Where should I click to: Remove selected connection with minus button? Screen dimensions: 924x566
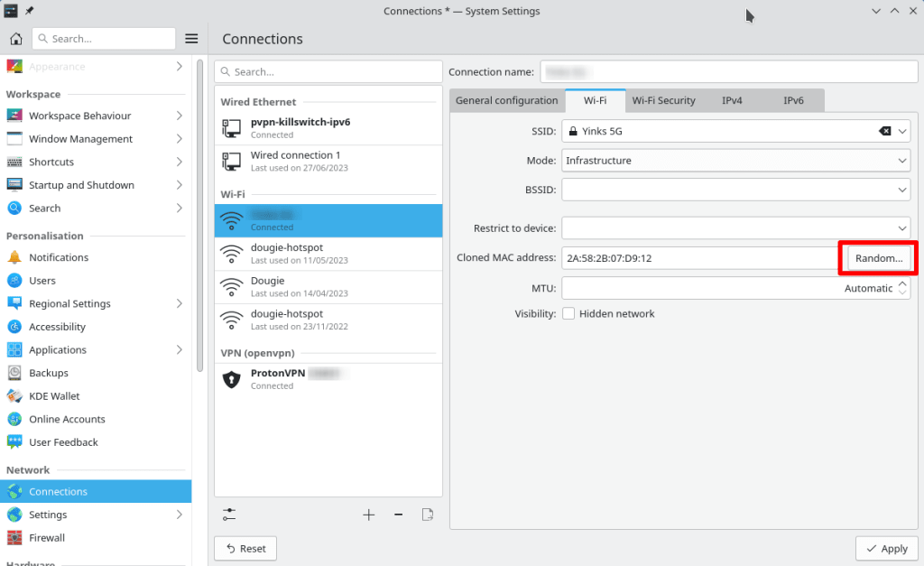(398, 515)
